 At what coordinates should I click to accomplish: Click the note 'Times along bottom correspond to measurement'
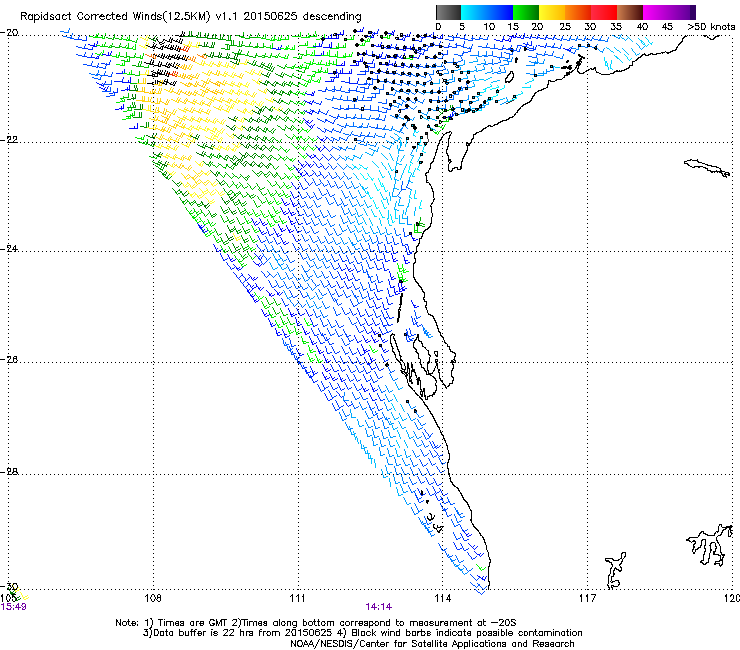(x=357, y=623)
